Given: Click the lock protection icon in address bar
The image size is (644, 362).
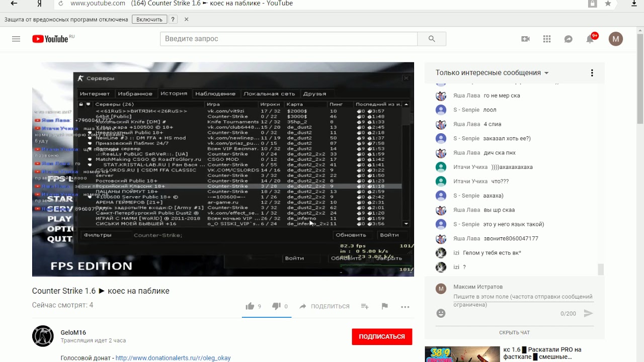Looking at the screenshot, I should click(593, 4).
